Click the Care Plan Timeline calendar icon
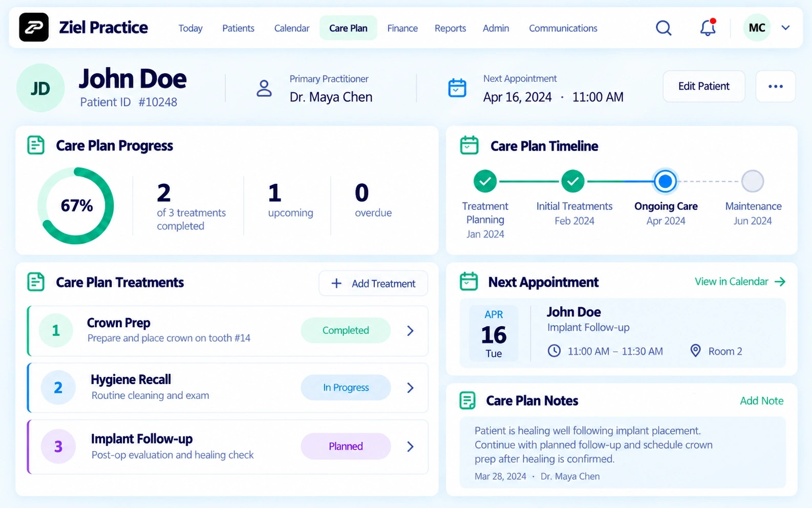 (x=469, y=145)
